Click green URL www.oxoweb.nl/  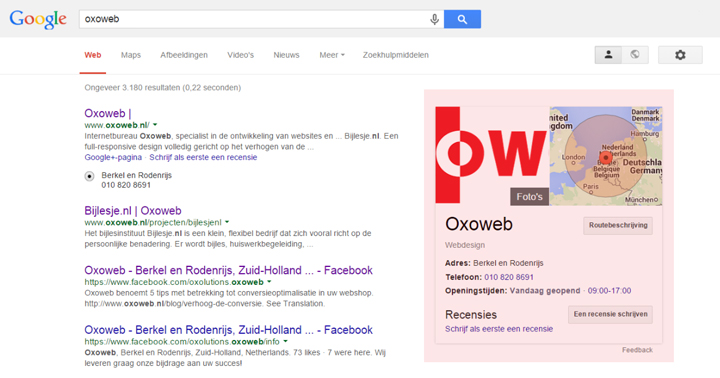pos(117,125)
